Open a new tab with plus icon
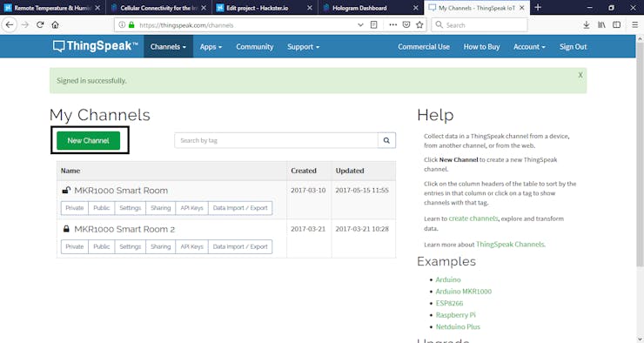Screen dimensions: 644x343 [x=538, y=7]
